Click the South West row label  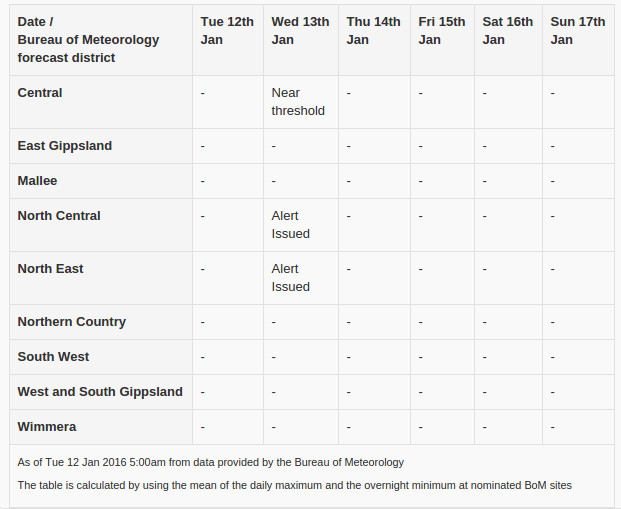pyautogui.click(x=53, y=356)
